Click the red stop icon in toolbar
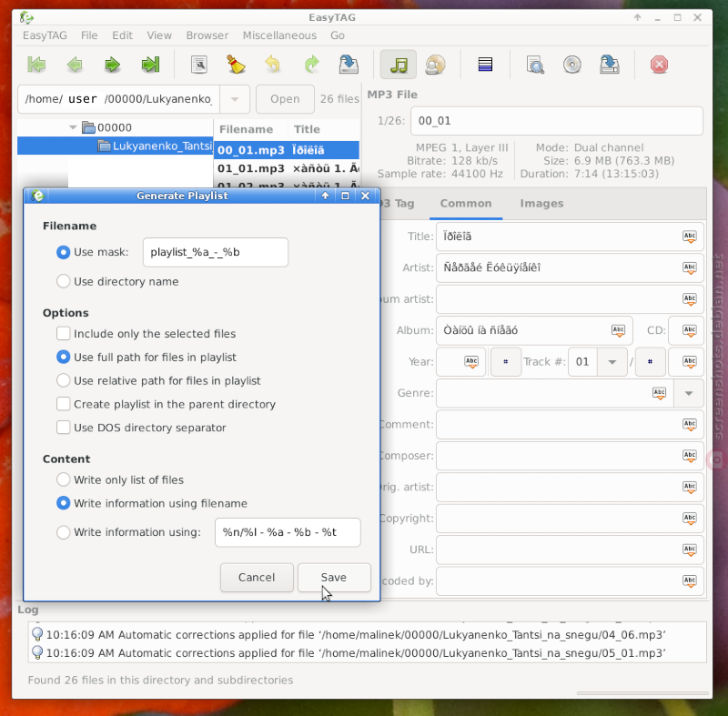Viewport: 728px width, 716px height. [x=659, y=65]
